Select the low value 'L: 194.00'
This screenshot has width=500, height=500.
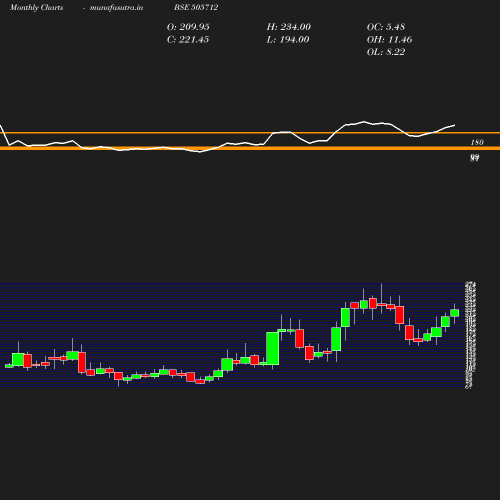point(288,40)
